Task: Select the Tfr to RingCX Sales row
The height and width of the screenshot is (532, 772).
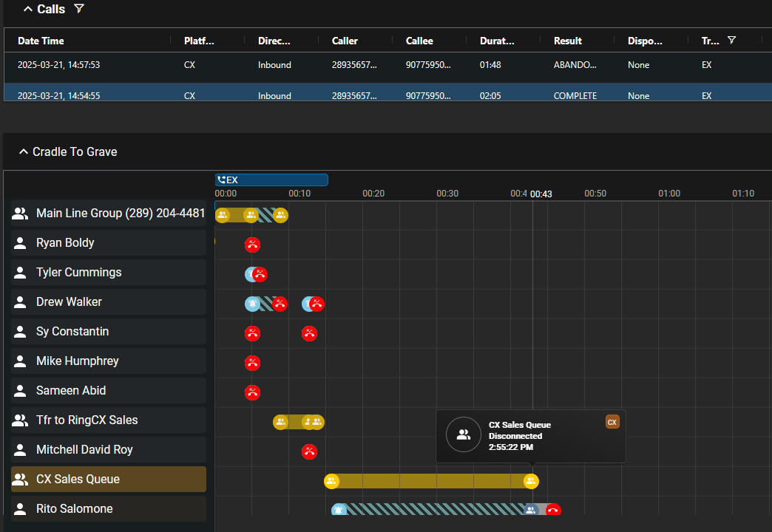Action: [x=108, y=420]
